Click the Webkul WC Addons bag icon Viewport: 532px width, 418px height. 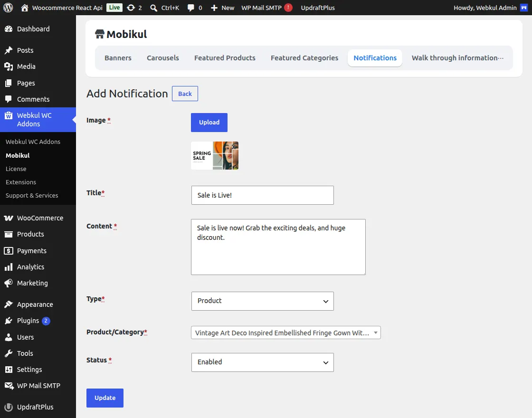point(9,116)
